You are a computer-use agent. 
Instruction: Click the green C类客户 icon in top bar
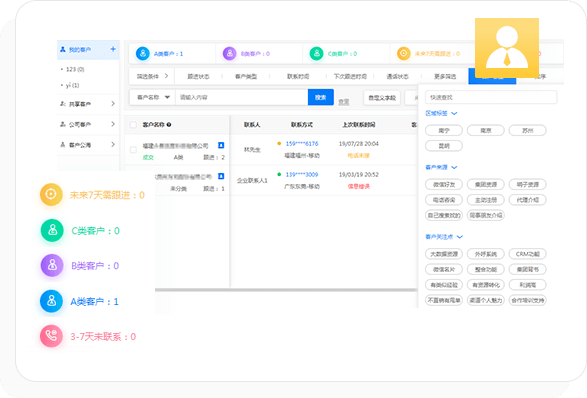(x=316, y=54)
